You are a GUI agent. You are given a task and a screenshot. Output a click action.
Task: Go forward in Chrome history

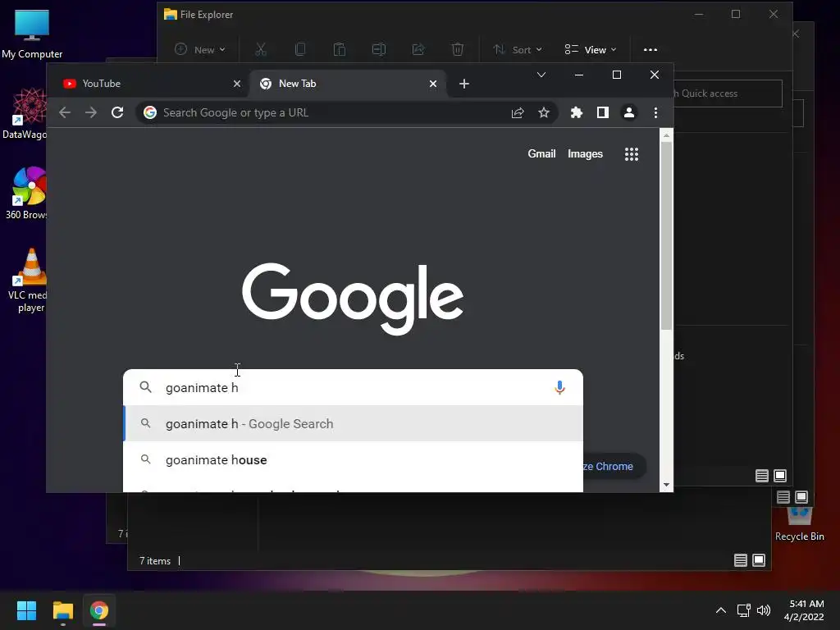(91, 112)
